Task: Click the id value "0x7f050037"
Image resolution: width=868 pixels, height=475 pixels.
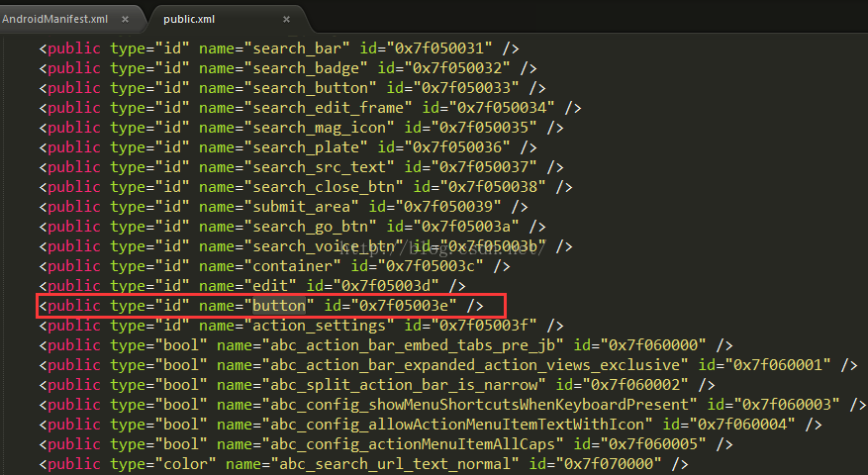Action: tap(484, 168)
